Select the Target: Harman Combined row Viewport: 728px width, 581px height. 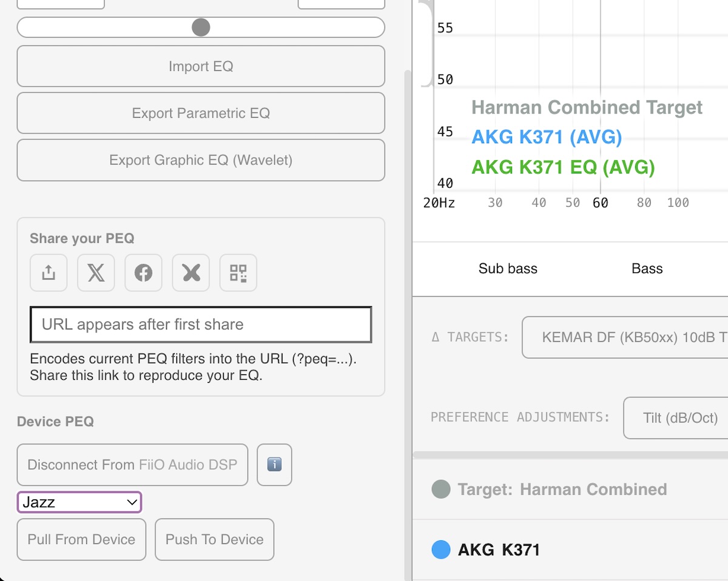(570, 489)
